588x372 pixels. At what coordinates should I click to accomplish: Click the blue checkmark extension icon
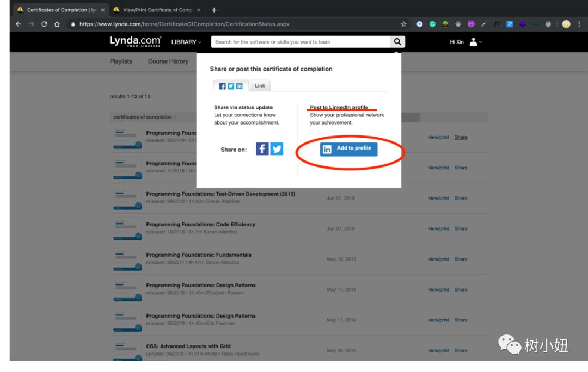420,24
